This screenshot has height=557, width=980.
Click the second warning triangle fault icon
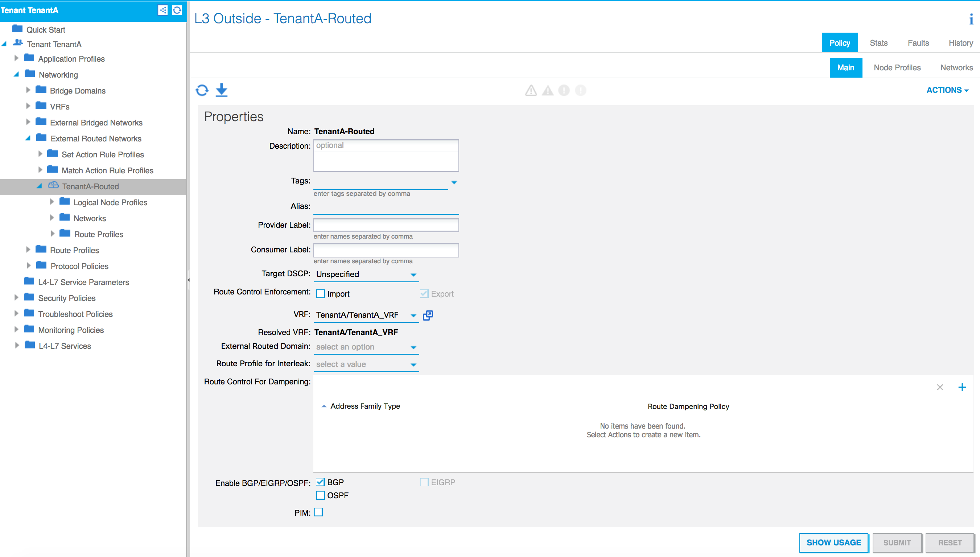(x=548, y=90)
